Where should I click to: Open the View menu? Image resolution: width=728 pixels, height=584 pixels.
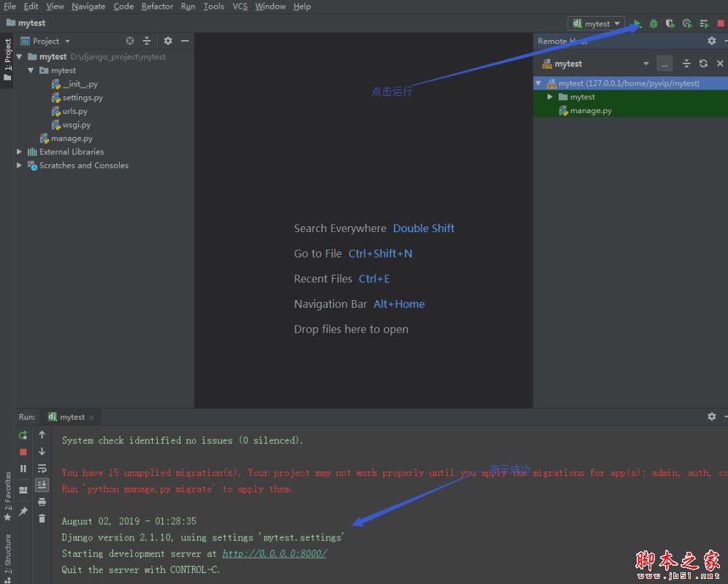pos(55,7)
